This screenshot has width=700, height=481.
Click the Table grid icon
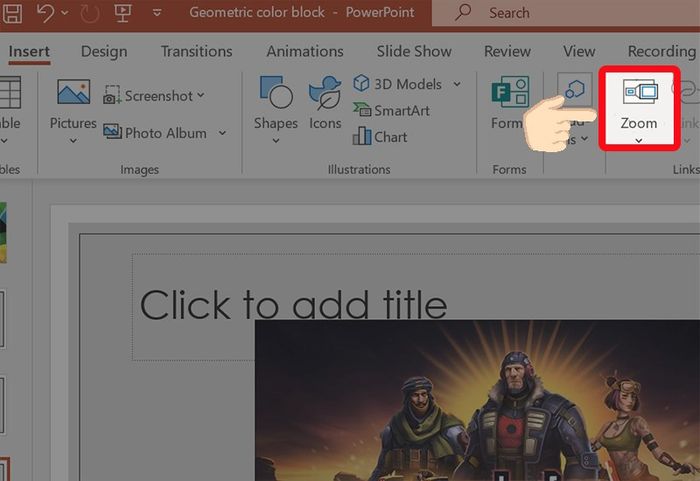click(10, 92)
